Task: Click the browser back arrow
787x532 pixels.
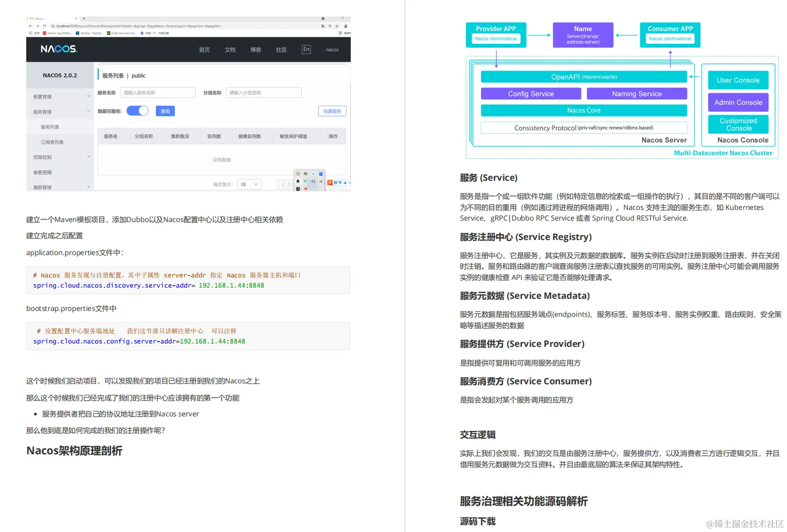Action: point(31,26)
